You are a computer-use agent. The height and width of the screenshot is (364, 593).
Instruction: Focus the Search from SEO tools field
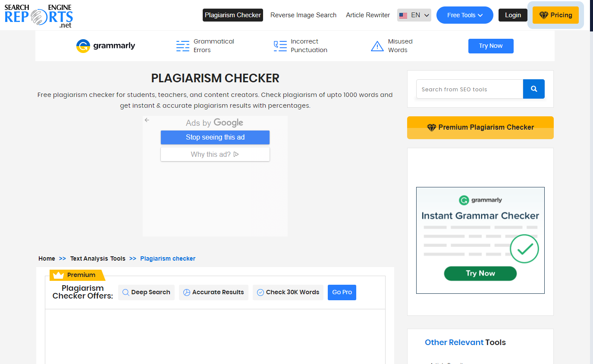pyautogui.click(x=470, y=89)
